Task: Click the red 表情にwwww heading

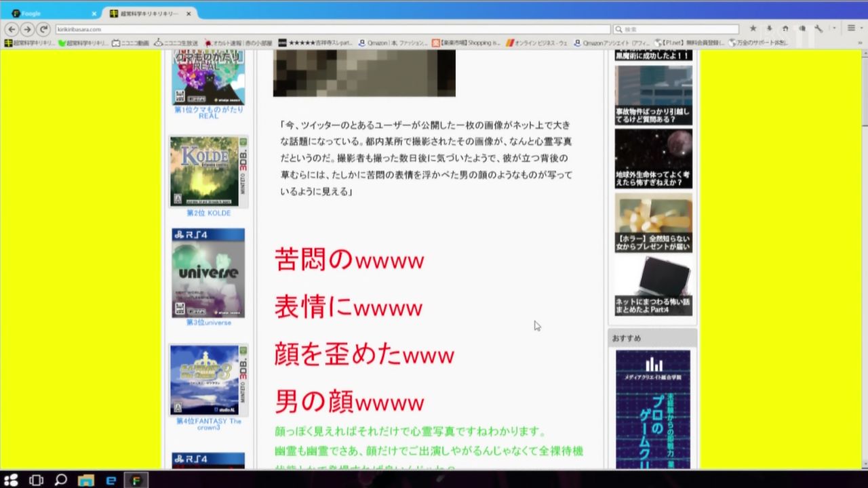Action: point(349,307)
